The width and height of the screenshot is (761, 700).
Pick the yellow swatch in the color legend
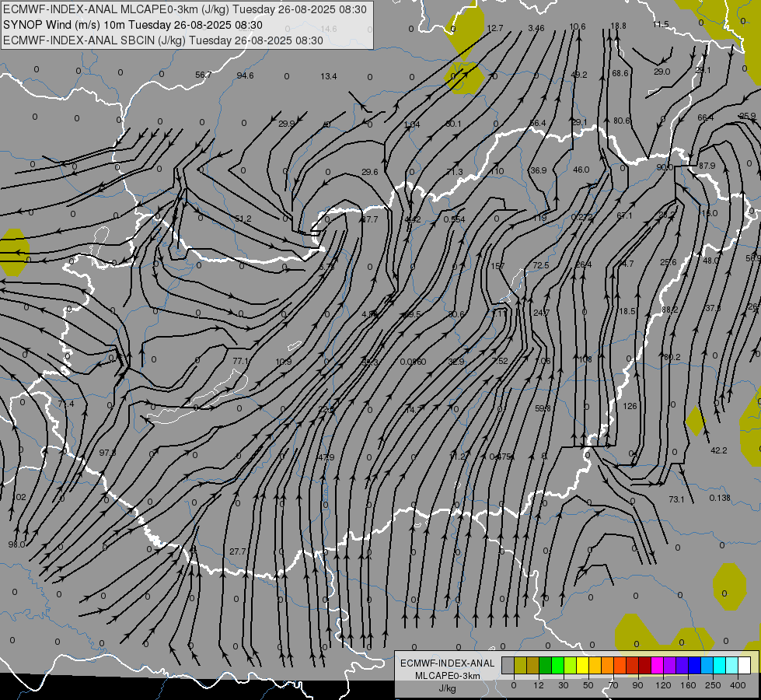pos(582,665)
